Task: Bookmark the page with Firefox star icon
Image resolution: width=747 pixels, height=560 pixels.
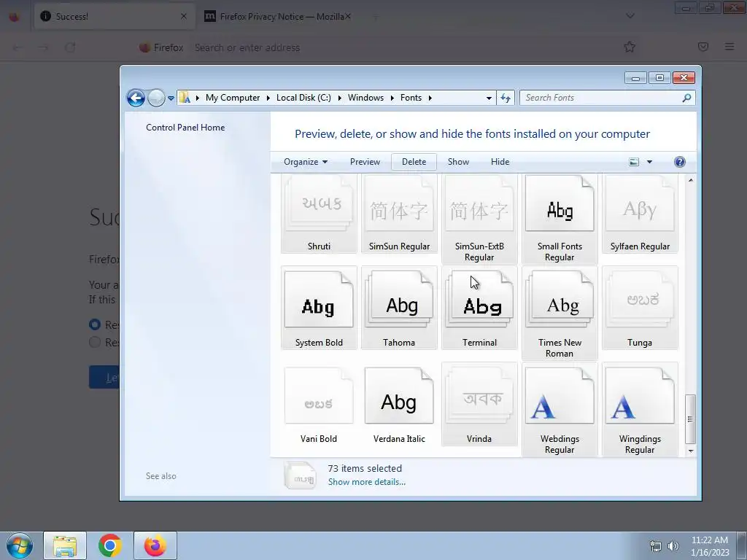Action: (630, 47)
